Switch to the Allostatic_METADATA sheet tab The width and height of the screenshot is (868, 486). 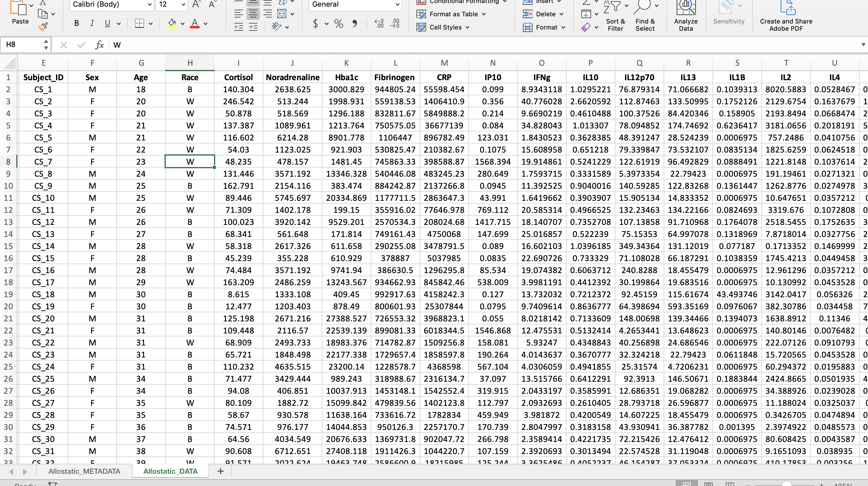pos(84,471)
